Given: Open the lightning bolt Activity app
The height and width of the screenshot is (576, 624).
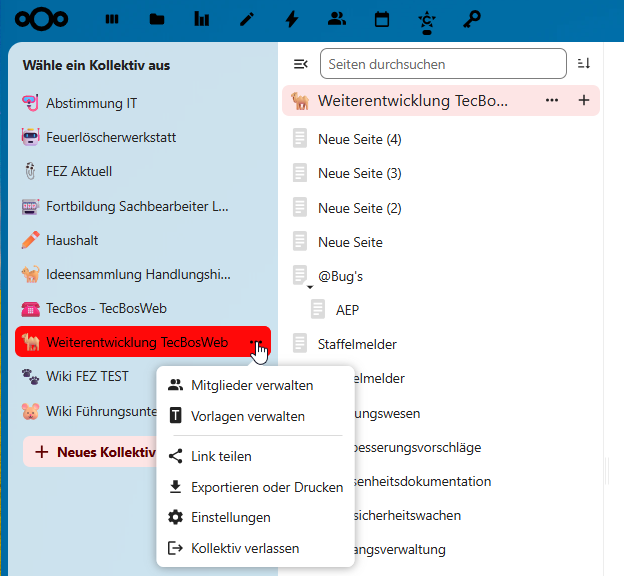Looking at the screenshot, I should pyautogui.click(x=292, y=19).
